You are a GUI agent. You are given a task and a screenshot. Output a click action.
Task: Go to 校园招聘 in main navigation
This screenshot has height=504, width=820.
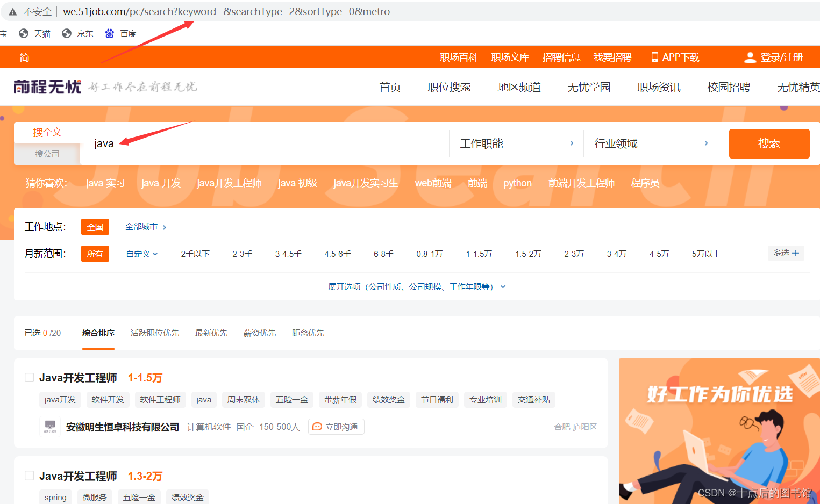pos(729,87)
